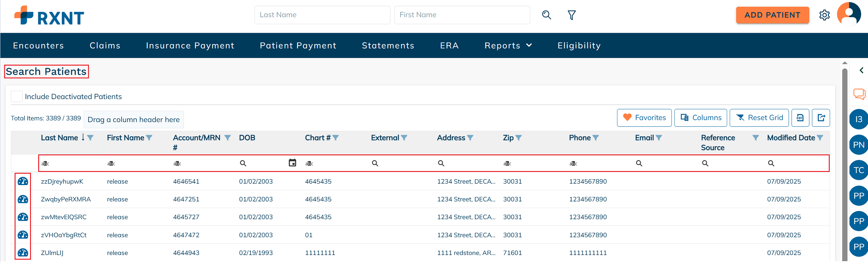This screenshot has height=263, width=868.
Task: Click the export share icon button
Action: pos(821,118)
